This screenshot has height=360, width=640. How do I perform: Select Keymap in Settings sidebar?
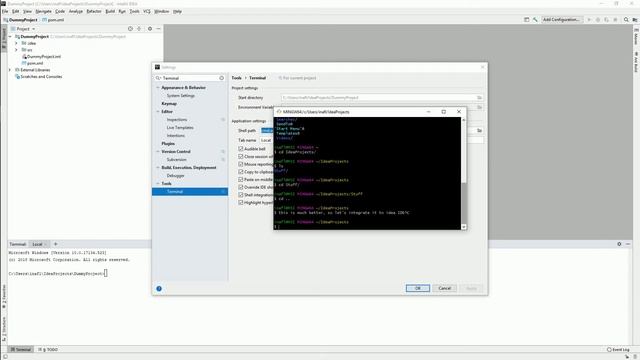pyautogui.click(x=169, y=104)
